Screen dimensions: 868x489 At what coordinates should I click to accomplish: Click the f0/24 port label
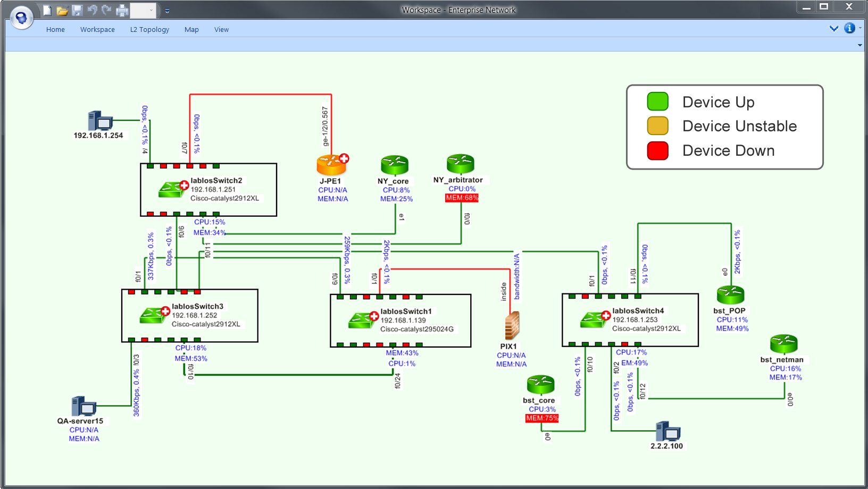pos(397,381)
